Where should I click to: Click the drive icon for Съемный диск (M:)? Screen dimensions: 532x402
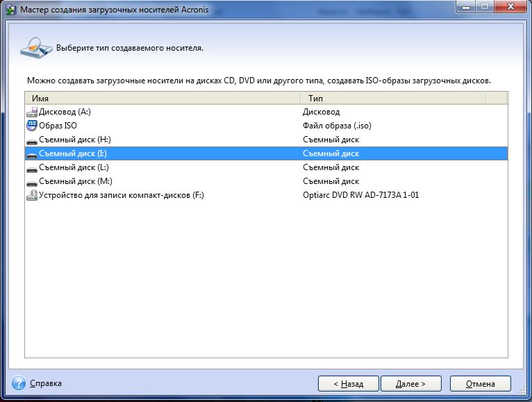pyautogui.click(x=32, y=183)
